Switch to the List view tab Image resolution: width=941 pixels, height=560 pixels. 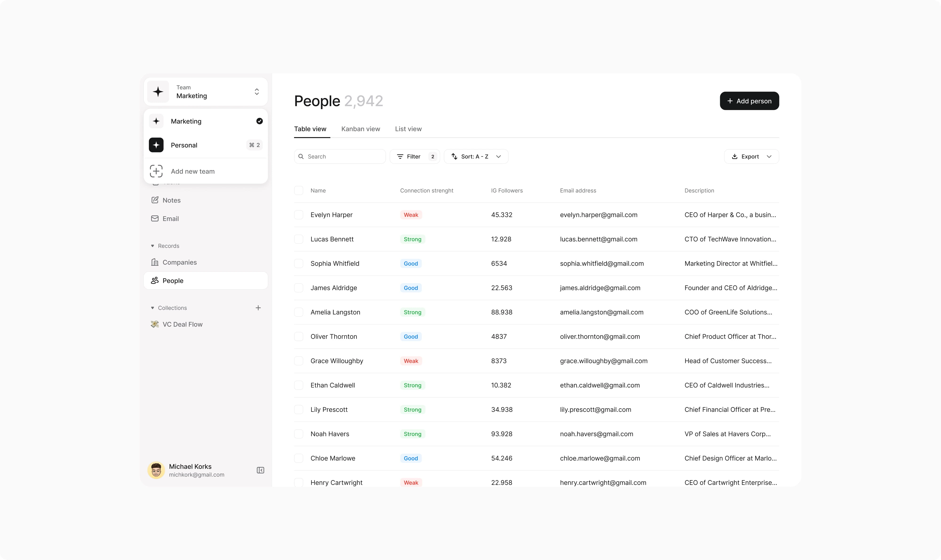coord(408,129)
